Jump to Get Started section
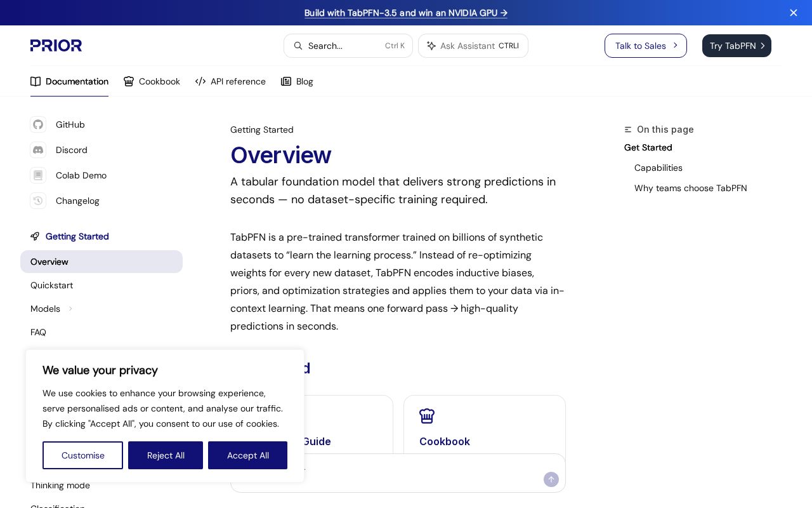 [648, 147]
